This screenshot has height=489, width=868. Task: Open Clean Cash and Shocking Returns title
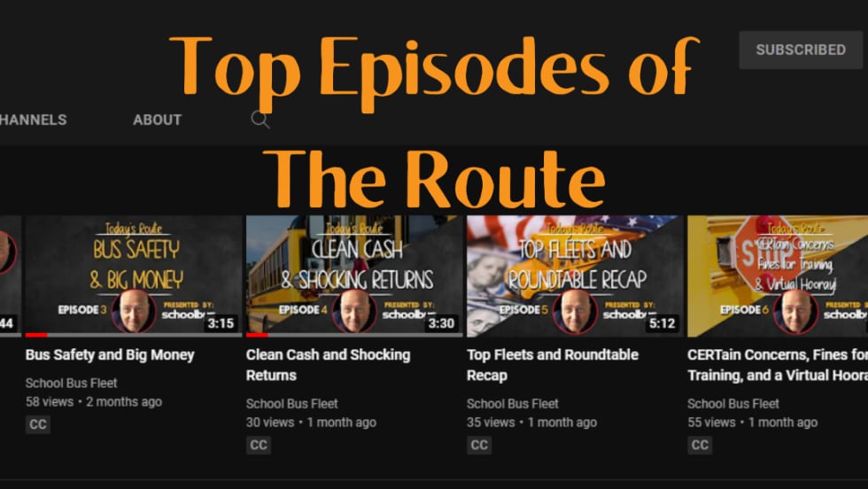(329, 365)
